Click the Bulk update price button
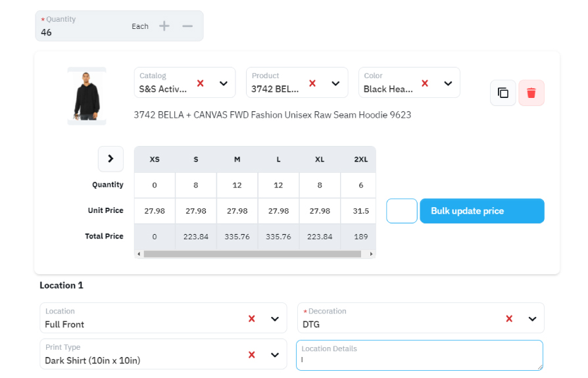 pyautogui.click(x=481, y=211)
